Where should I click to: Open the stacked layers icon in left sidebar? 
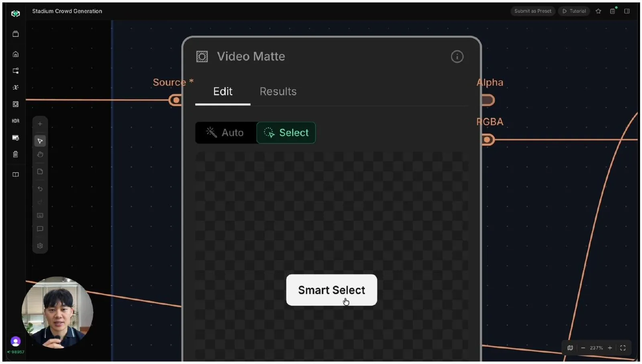[x=16, y=34]
